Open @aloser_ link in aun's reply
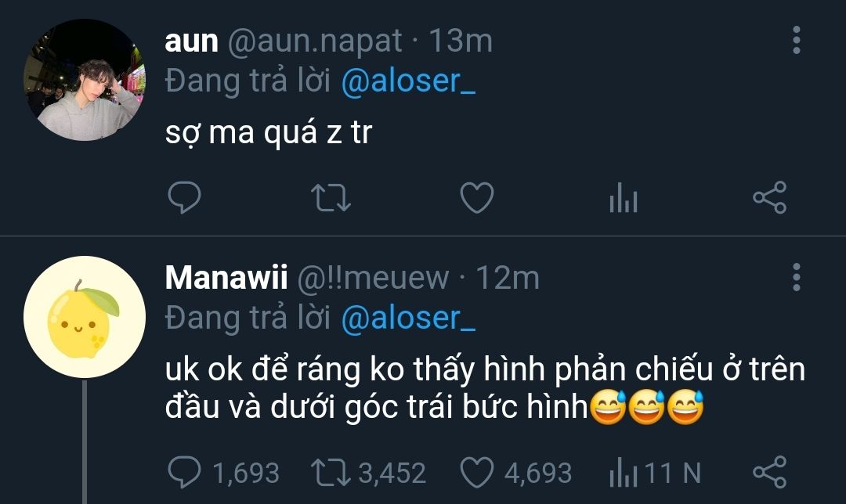The width and height of the screenshot is (846, 504). pyautogui.click(x=408, y=81)
